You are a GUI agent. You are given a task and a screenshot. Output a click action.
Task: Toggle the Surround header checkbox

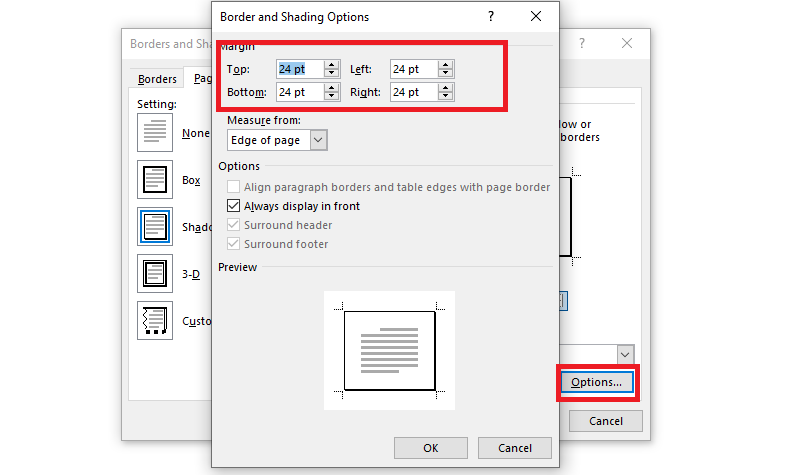coord(234,225)
